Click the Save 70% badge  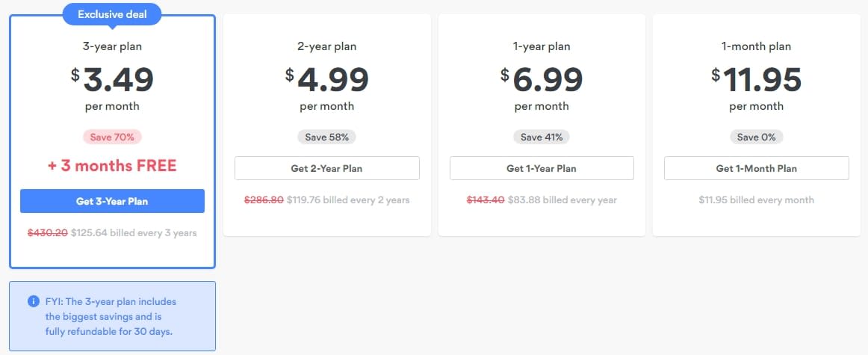point(112,137)
